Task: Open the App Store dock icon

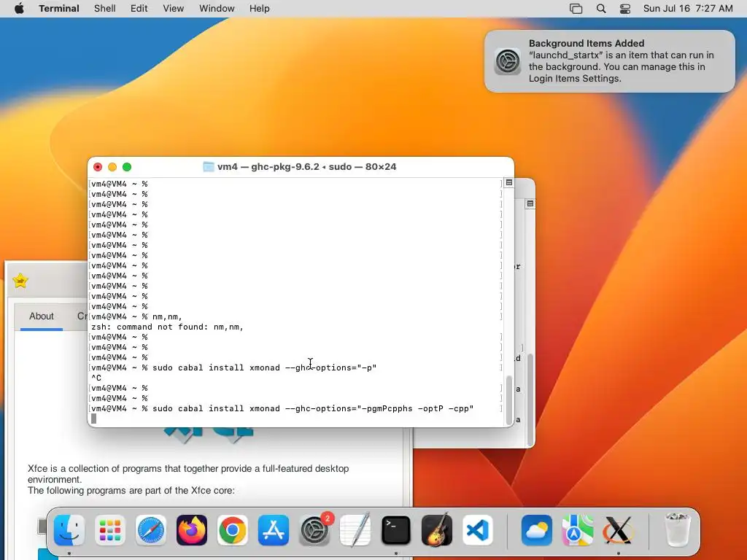Action: pos(274,530)
